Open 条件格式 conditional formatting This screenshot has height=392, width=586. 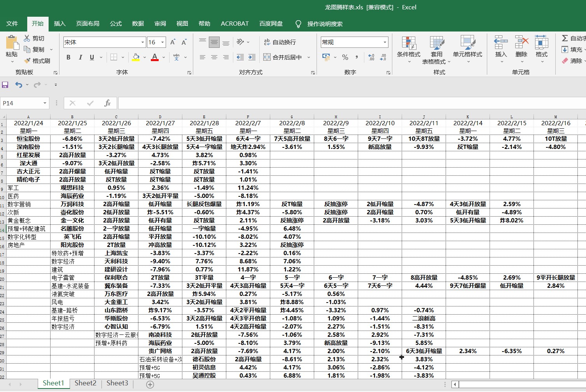tap(409, 50)
